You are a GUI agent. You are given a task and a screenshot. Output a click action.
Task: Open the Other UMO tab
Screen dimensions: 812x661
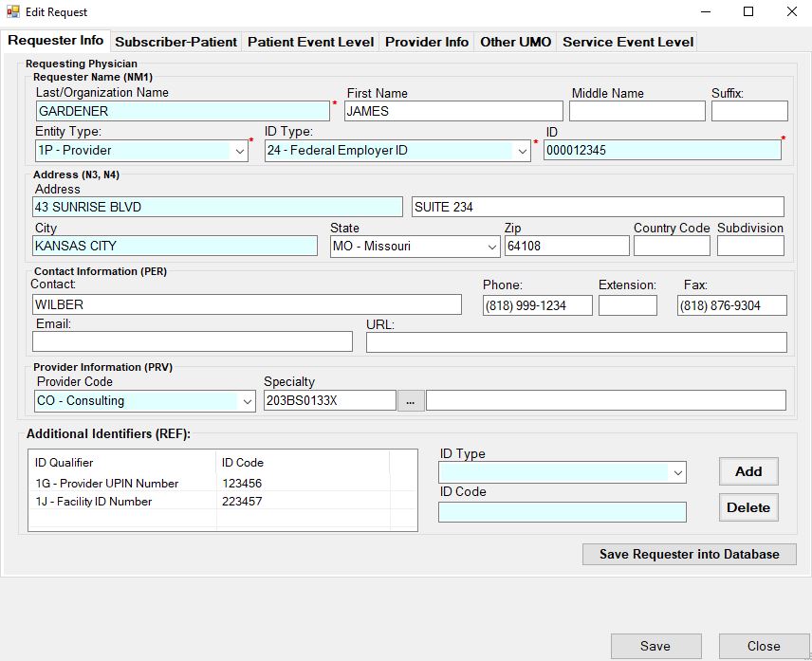click(x=515, y=42)
